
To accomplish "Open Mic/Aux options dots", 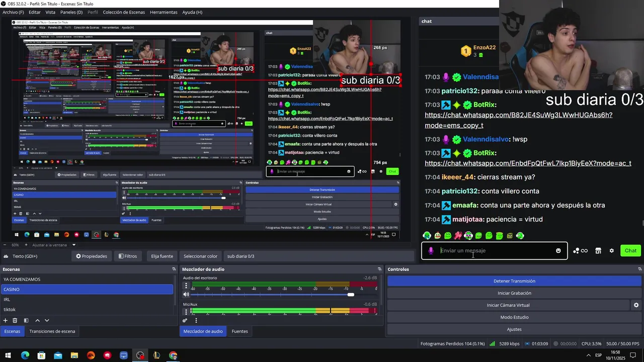I will pyautogui.click(x=186, y=312).
